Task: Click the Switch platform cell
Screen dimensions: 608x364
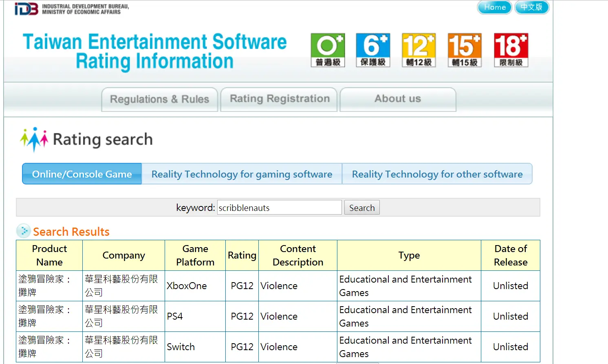Action: click(x=195, y=347)
